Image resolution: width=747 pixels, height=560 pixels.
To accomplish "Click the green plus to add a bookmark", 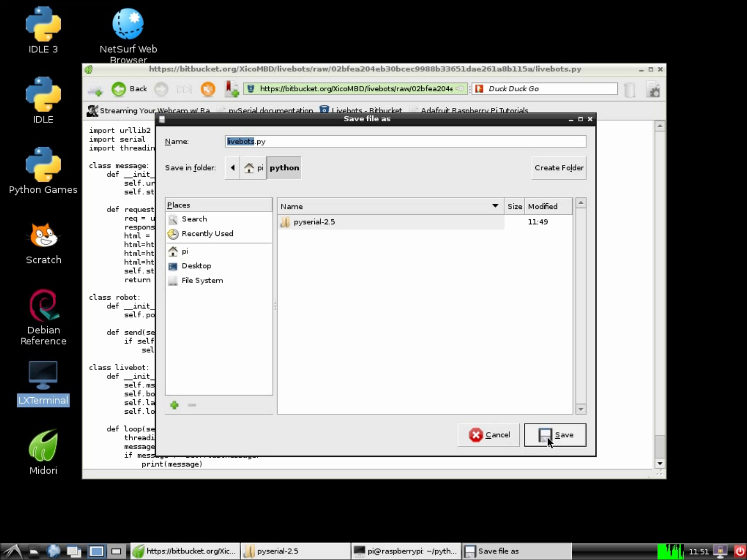I will pos(174,405).
